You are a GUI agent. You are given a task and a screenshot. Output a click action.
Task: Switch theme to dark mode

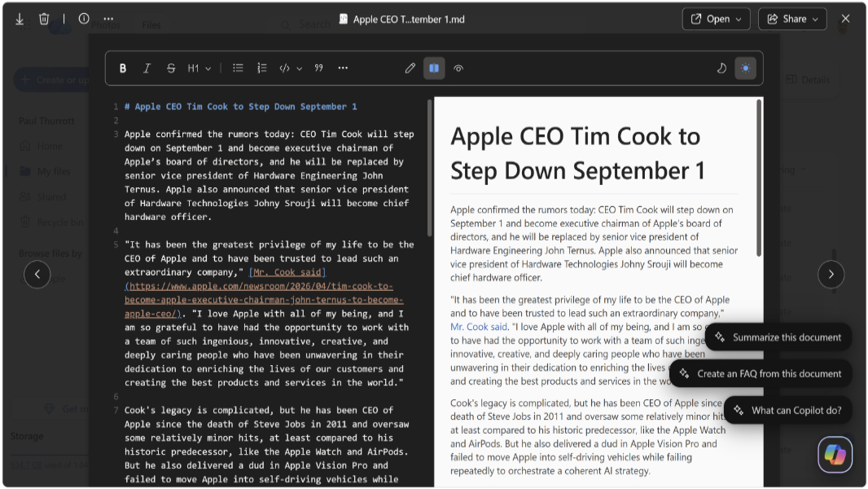tap(721, 68)
